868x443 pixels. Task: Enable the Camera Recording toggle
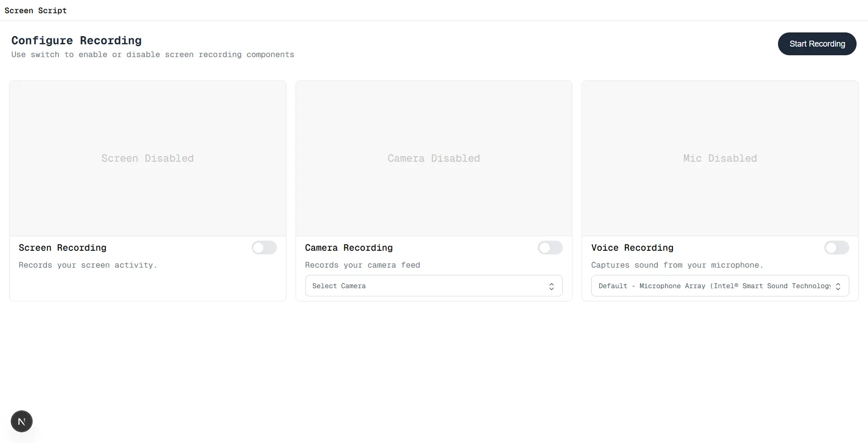click(x=550, y=248)
